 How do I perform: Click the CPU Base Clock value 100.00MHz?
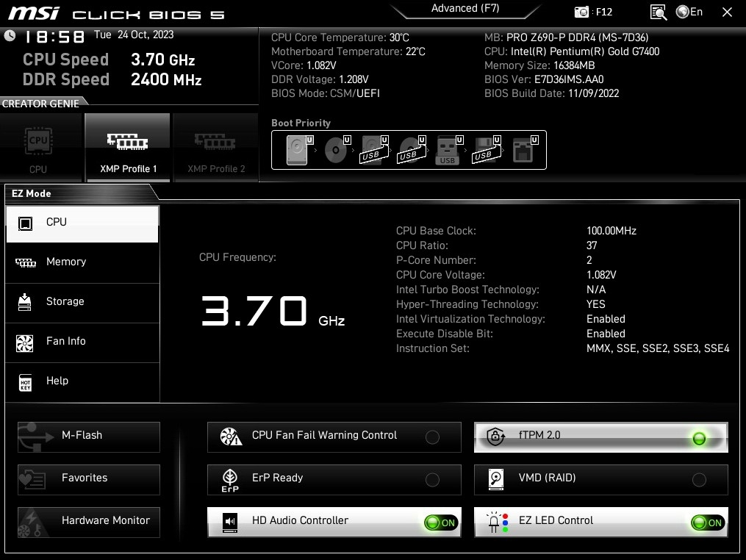[x=611, y=231]
